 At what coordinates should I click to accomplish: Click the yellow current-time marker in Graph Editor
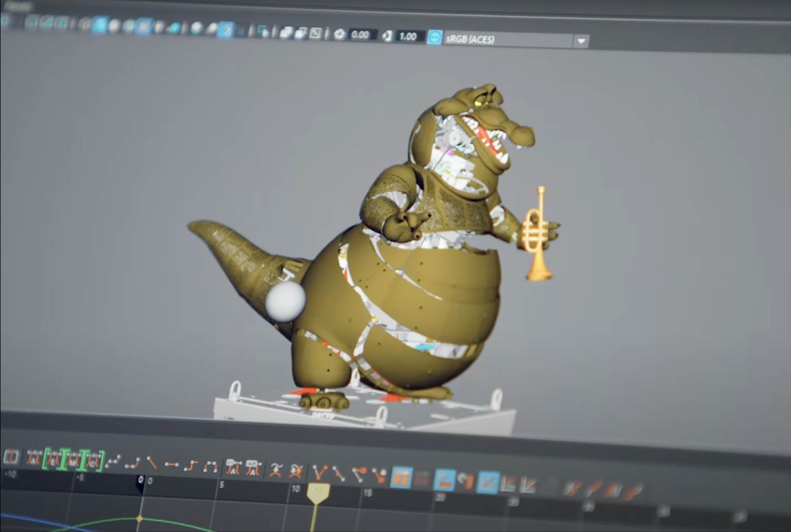coord(318,493)
